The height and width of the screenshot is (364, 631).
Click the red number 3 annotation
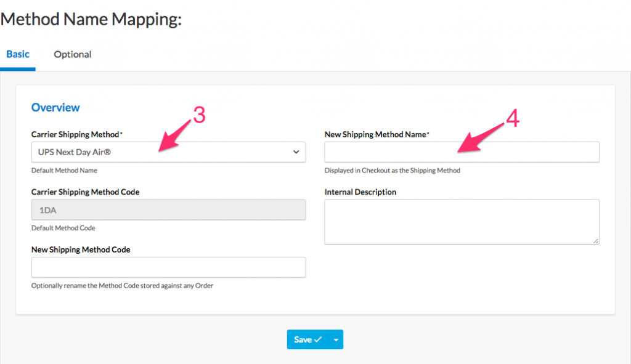coord(199,115)
